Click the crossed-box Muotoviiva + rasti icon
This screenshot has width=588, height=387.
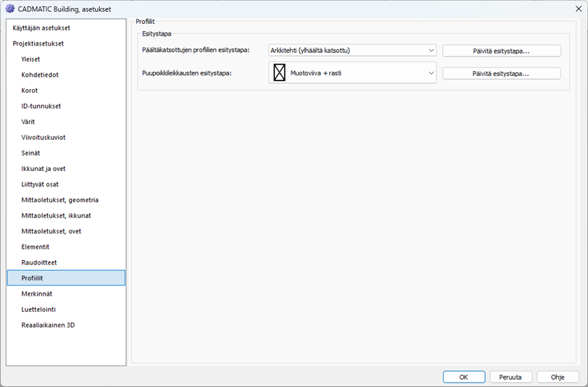point(279,72)
